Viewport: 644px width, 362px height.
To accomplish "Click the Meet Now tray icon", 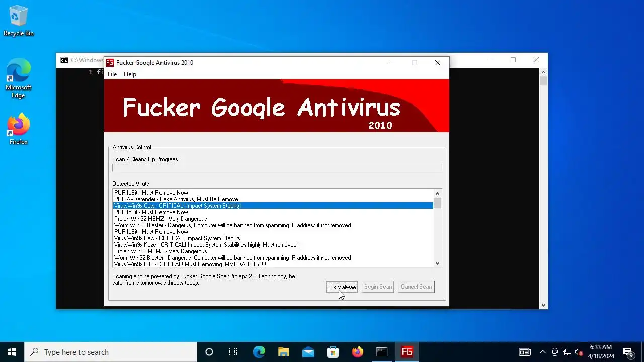I will 555,352.
